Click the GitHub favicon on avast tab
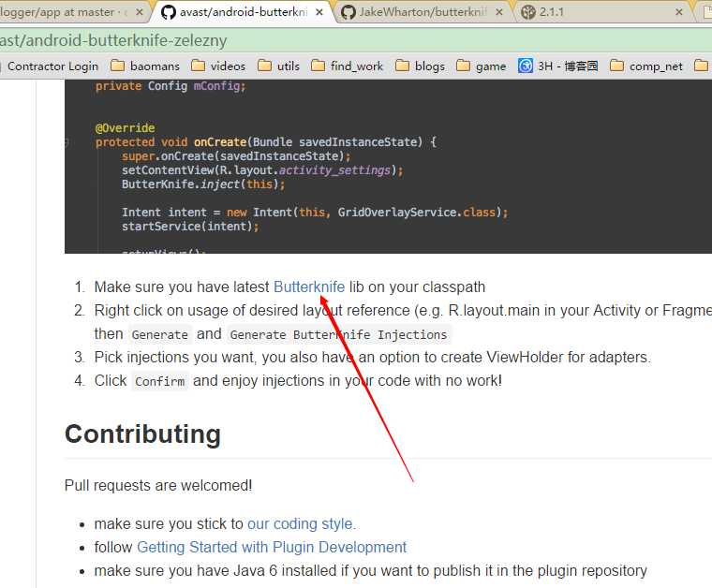712x588 pixels. pyautogui.click(x=168, y=12)
